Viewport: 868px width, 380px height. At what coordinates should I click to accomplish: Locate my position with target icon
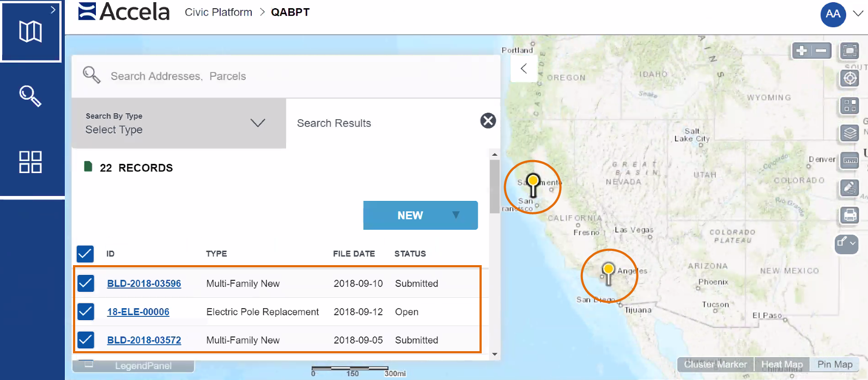[849, 78]
